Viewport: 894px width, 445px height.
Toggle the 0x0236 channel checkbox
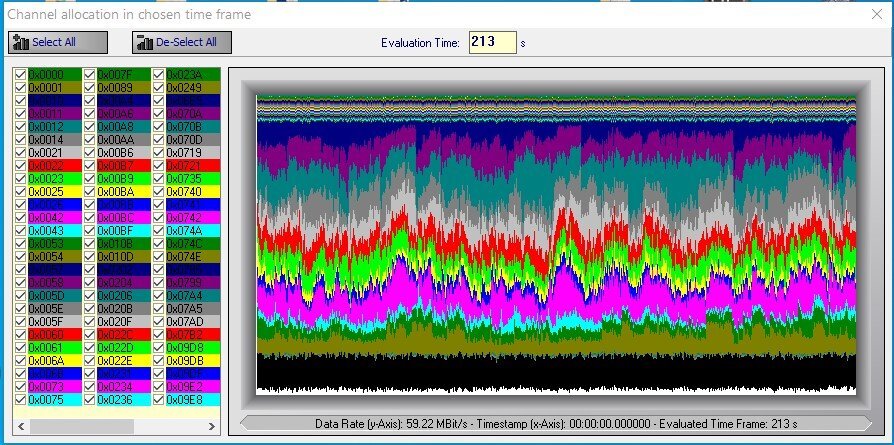tap(90, 399)
